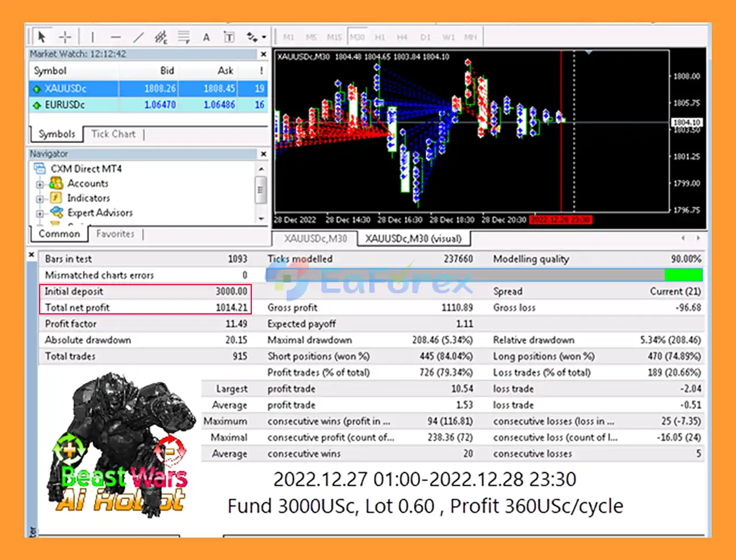
Task: Draw a vertical line tool
Action: (x=93, y=37)
